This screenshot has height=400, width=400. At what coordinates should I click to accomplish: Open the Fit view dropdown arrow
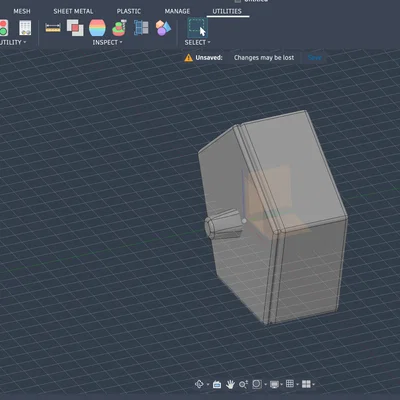coord(265,385)
